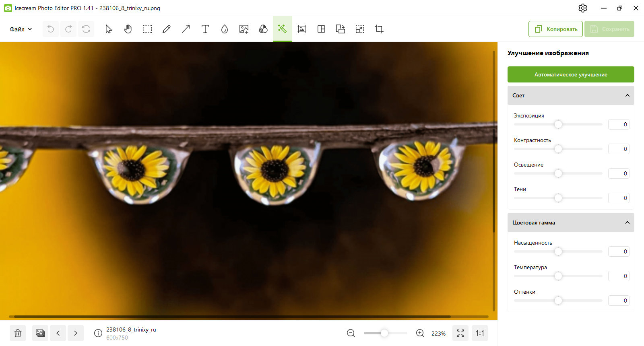644x346 pixels.
Task: Open the frame tool
Action: [x=302, y=29]
